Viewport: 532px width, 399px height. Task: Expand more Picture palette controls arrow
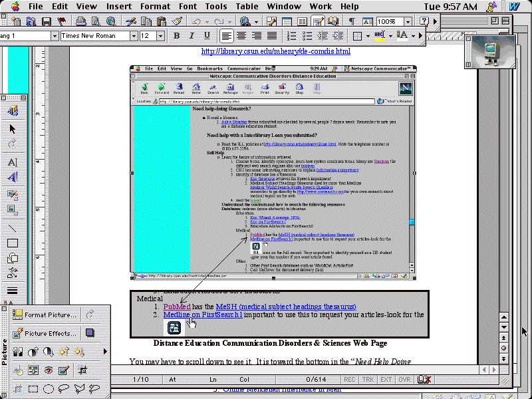coord(105,352)
